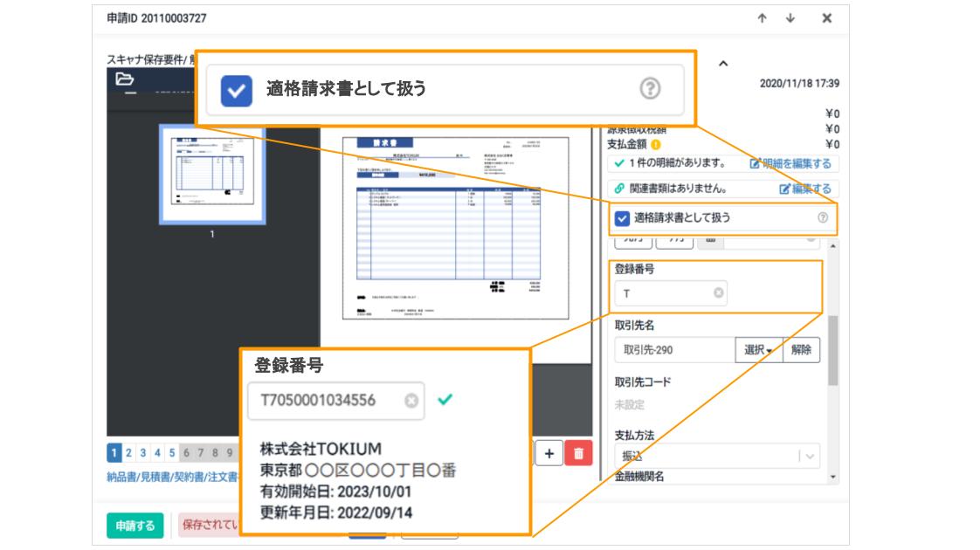Clear the 登録番号 field with the x icon

pos(719,293)
